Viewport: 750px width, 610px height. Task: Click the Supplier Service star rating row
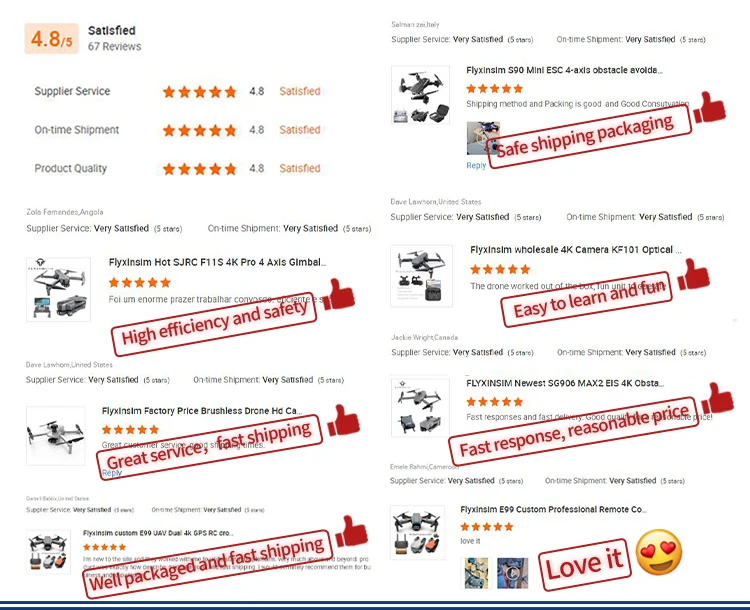point(177,91)
